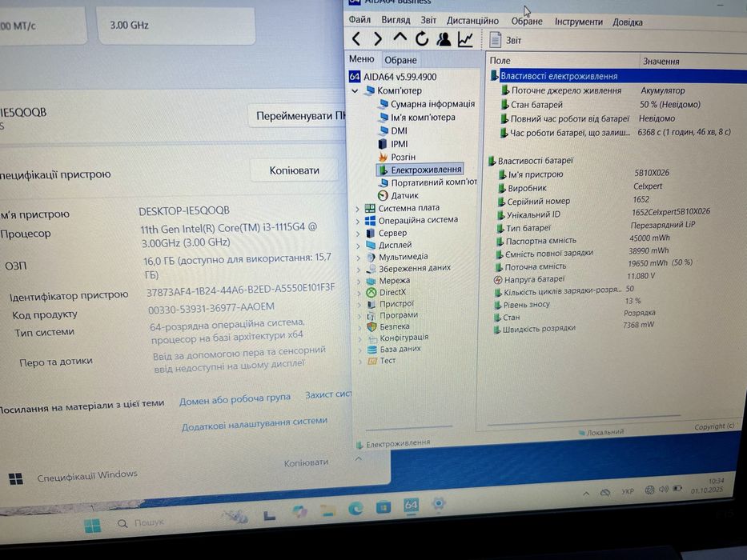Expand the Сервер node
This screenshot has width=747, height=560.
pos(358,234)
